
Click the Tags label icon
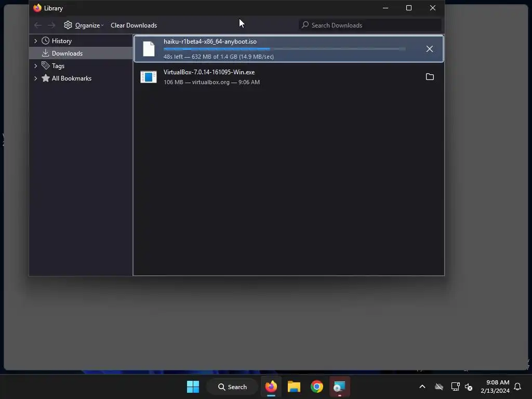tap(46, 65)
